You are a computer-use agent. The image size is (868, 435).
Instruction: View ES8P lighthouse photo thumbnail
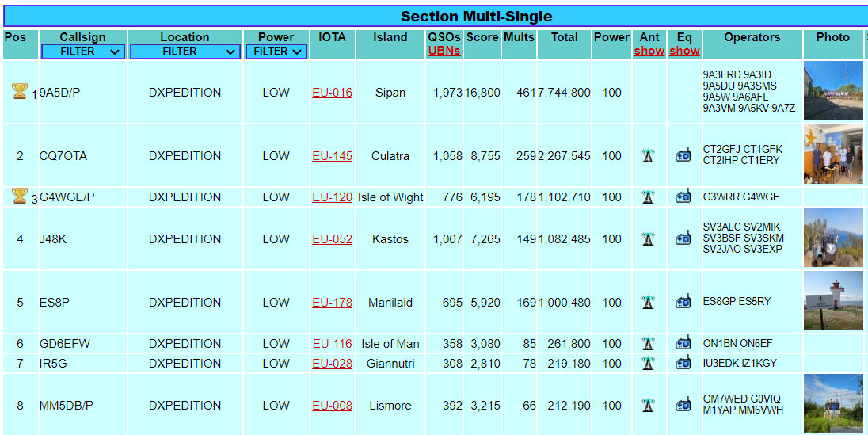tap(833, 301)
